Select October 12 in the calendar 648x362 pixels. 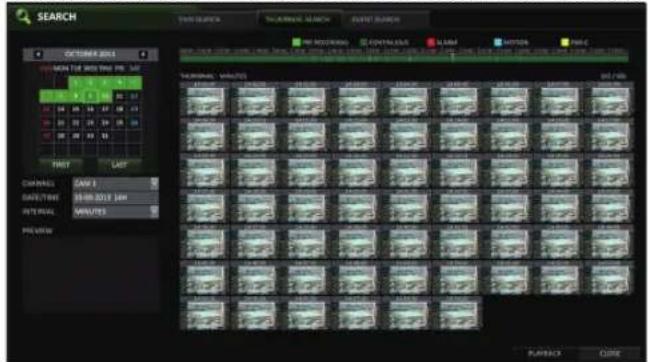click(x=134, y=96)
